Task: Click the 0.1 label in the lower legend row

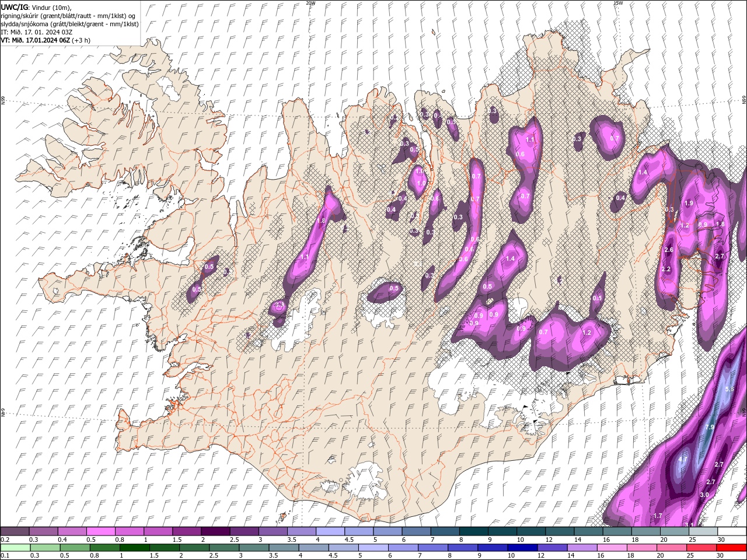Action: (4, 556)
